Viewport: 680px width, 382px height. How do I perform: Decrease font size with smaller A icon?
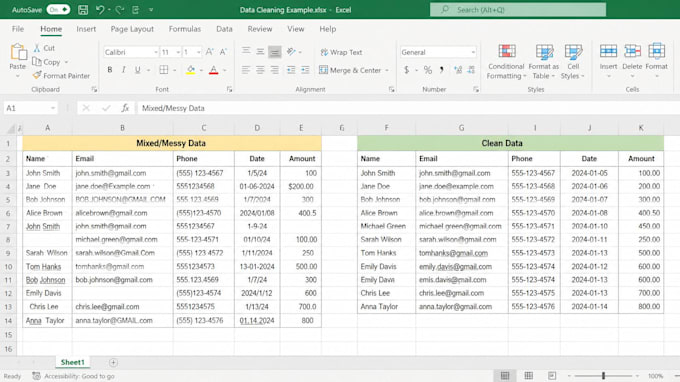[x=223, y=52]
